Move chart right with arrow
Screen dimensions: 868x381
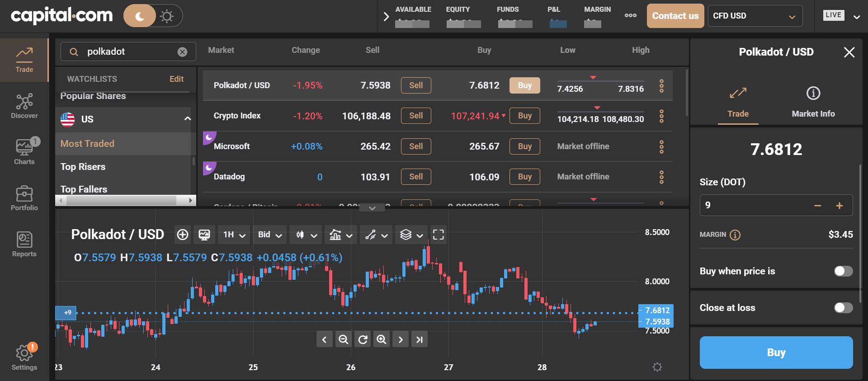401,339
